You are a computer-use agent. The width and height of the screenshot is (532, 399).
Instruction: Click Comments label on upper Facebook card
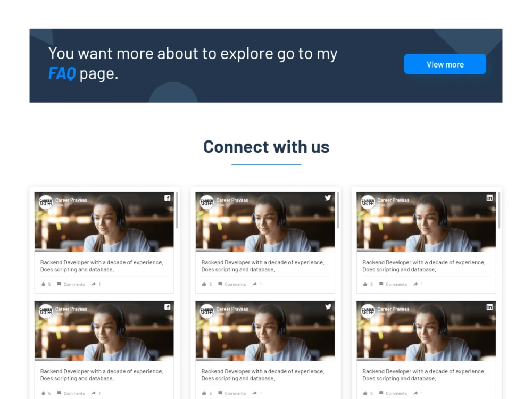(x=74, y=284)
